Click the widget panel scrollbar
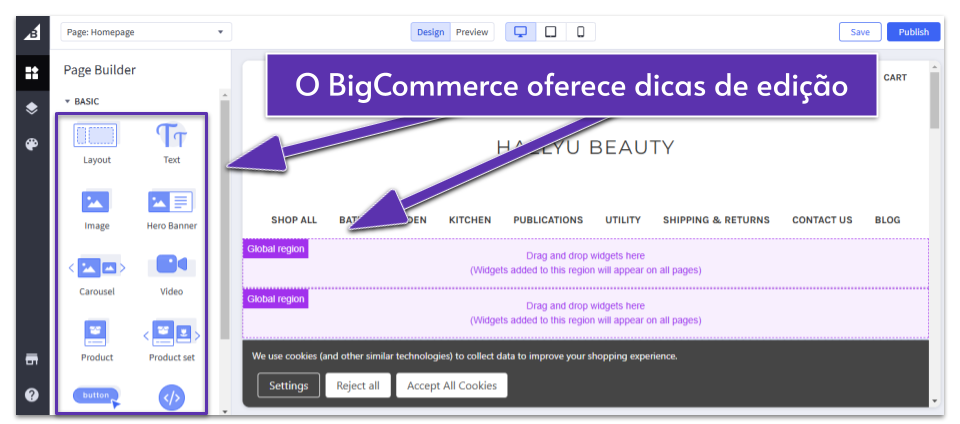The width and height of the screenshot is (960, 424). tap(225, 220)
